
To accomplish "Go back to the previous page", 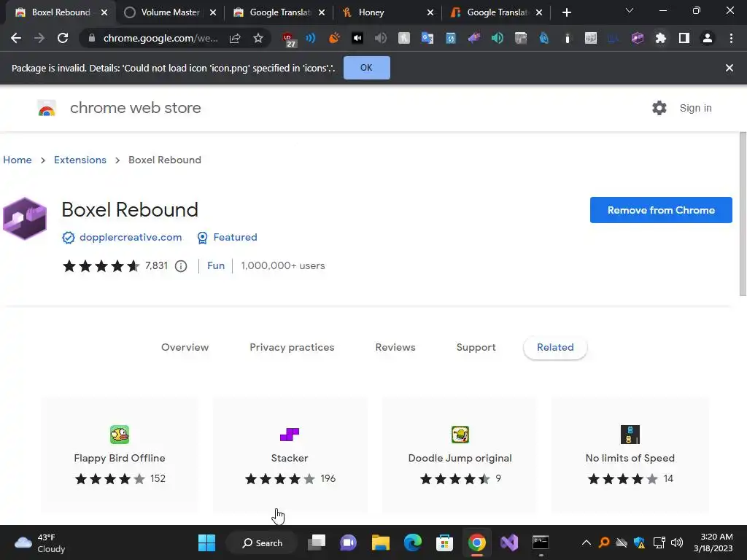I will tap(16, 38).
